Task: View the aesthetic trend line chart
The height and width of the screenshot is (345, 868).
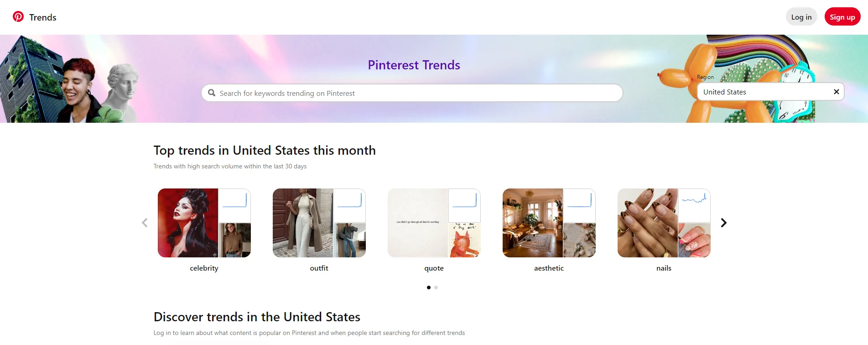Action: pos(580,205)
